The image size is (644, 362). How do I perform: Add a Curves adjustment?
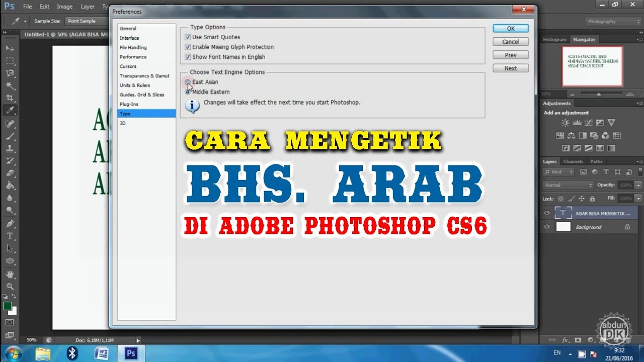[x=589, y=123]
